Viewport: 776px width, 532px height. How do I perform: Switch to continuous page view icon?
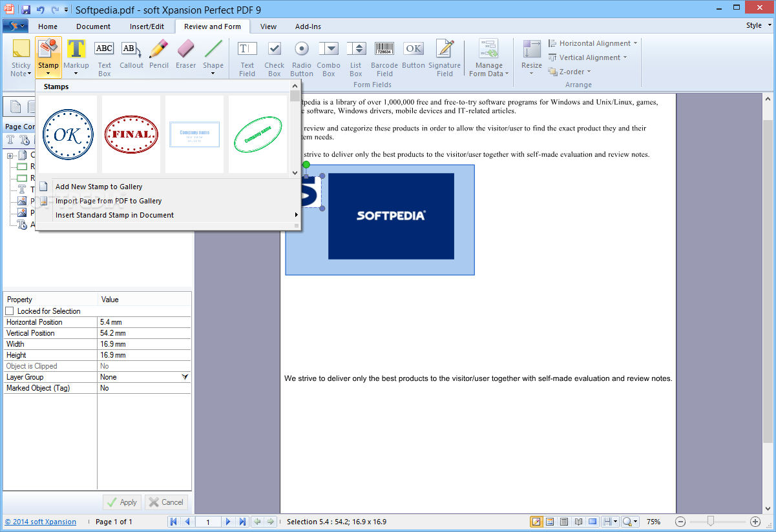tap(564, 522)
